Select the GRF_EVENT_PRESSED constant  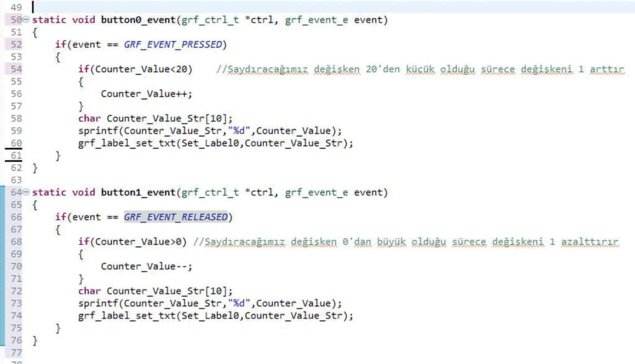173,45
